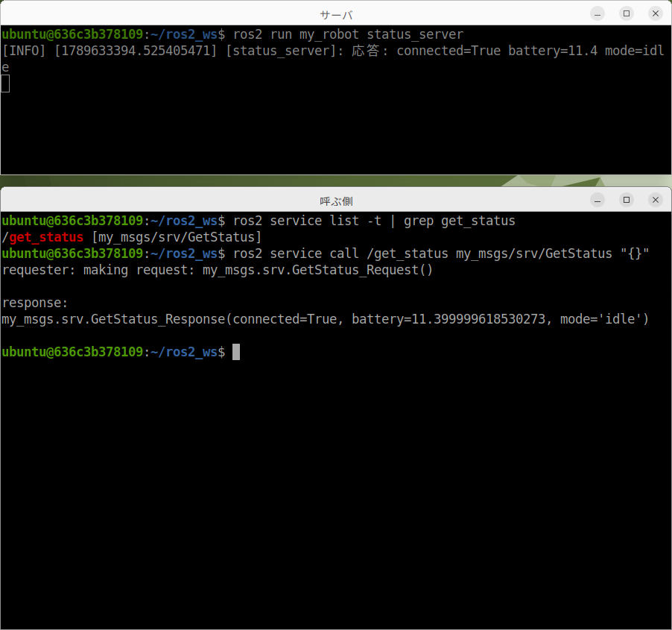Viewport: 672px width, 630px height.
Task: Maximize the サーバ terminal window
Action: [x=627, y=13]
